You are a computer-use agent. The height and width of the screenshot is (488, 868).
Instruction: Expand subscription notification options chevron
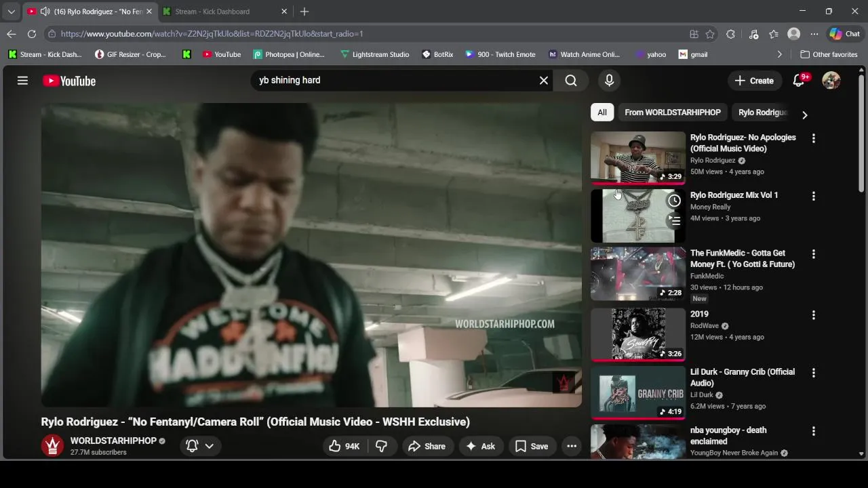[210, 446]
